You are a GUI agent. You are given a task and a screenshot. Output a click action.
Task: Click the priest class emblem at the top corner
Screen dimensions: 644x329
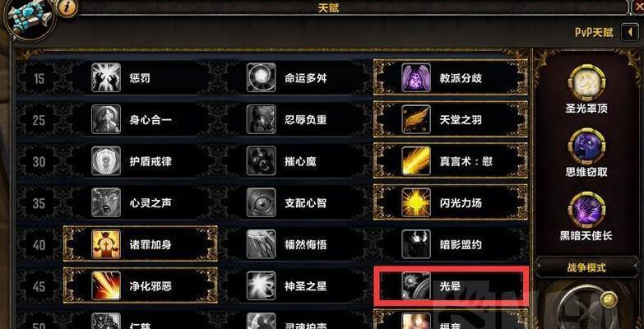(28, 17)
